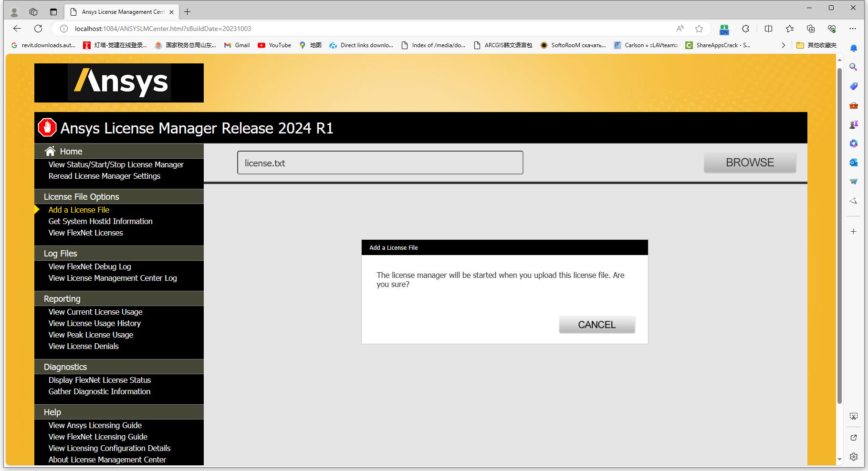Click the Ansys logo banner

coord(119,82)
